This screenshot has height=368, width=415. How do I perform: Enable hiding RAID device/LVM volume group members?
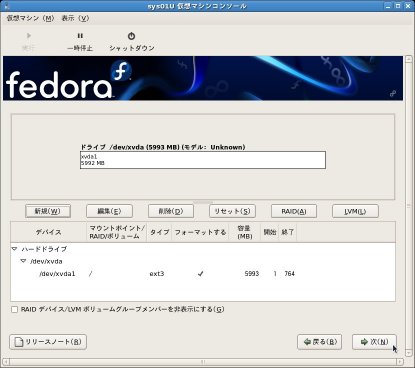click(14, 310)
